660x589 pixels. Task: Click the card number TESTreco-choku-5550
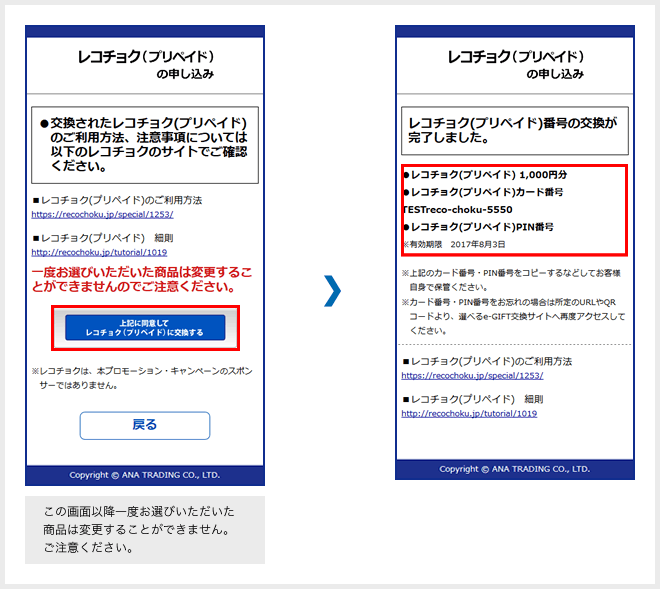click(x=458, y=209)
